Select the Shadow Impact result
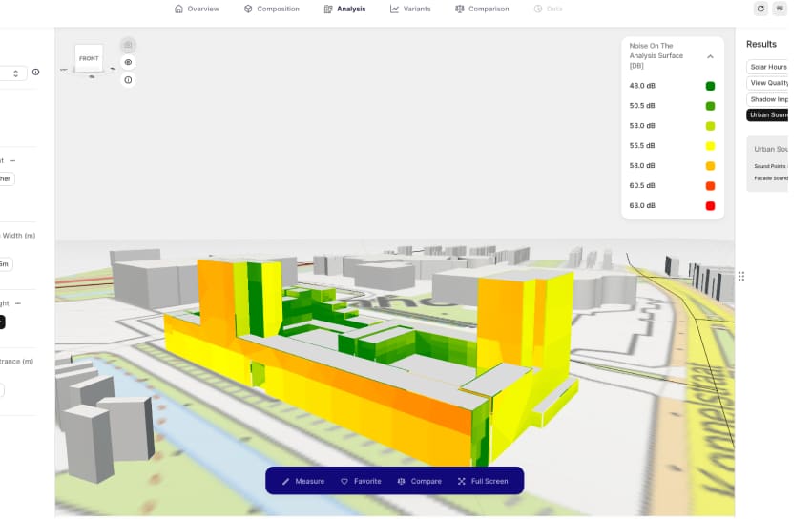This screenshot has width=812, height=520. click(767, 99)
